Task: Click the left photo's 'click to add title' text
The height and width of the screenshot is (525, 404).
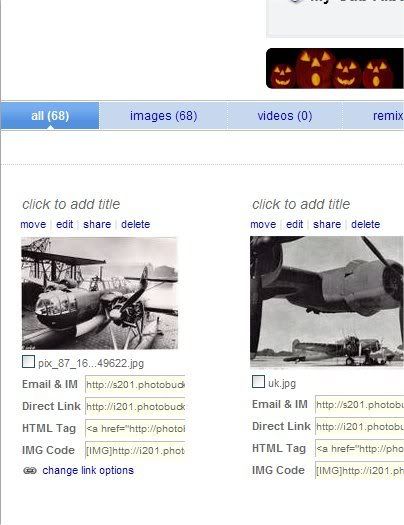Action: click(71, 204)
